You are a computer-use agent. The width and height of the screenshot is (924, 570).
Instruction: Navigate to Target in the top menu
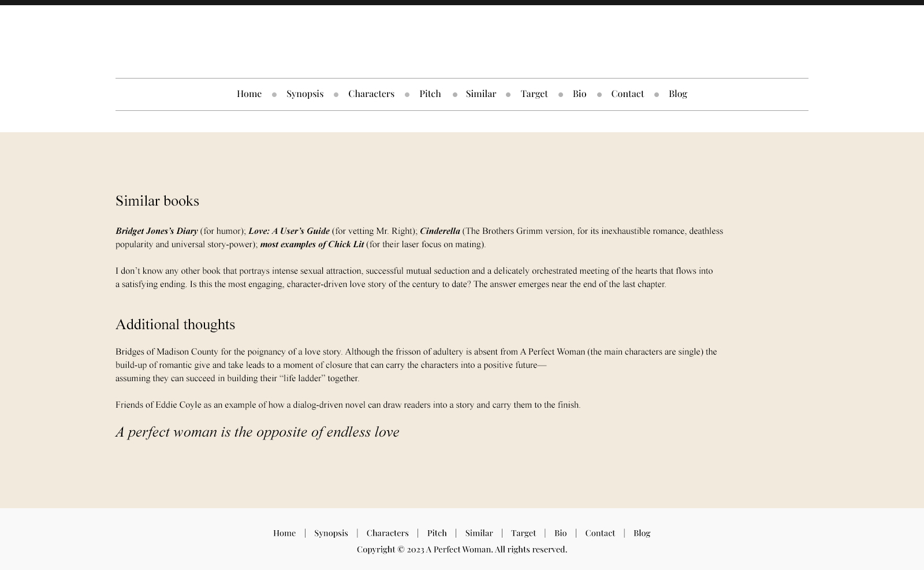[x=534, y=94]
